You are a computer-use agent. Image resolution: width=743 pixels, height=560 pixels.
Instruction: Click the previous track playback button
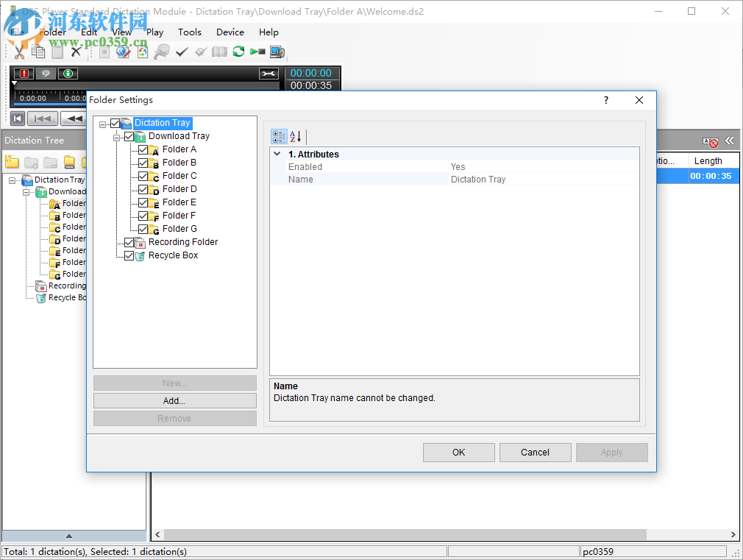pyautogui.click(x=43, y=118)
